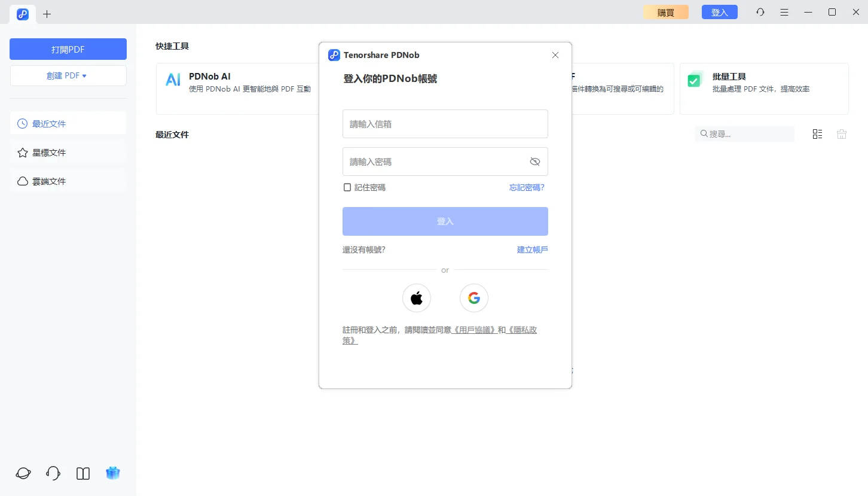
Task: Click the 請輸入信箱 email field
Action: click(x=445, y=124)
